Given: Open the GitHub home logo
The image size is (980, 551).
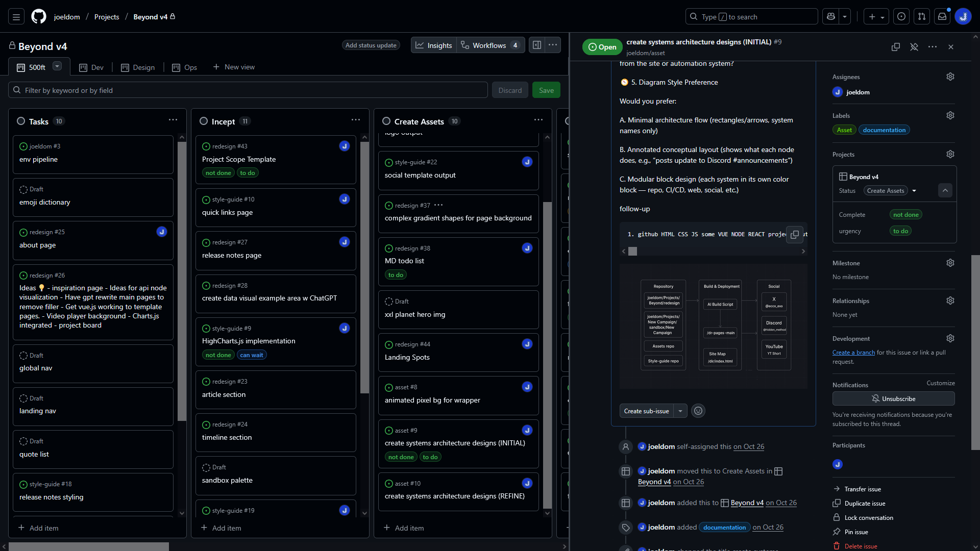Looking at the screenshot, I should [x=39, y=16].
